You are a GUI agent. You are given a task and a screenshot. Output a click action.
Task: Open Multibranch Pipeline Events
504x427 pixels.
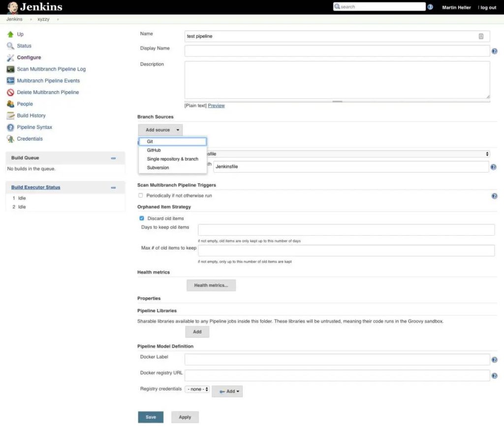coord(48,80)
